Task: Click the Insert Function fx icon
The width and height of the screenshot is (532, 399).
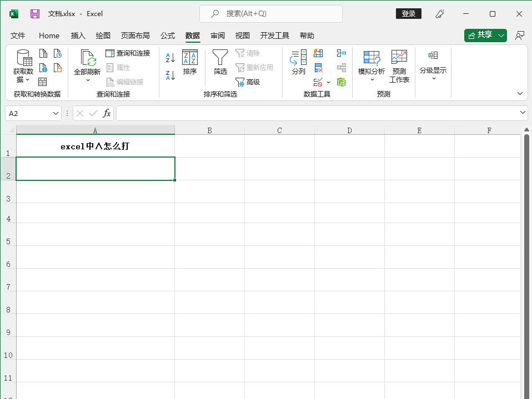Action: 107,113
